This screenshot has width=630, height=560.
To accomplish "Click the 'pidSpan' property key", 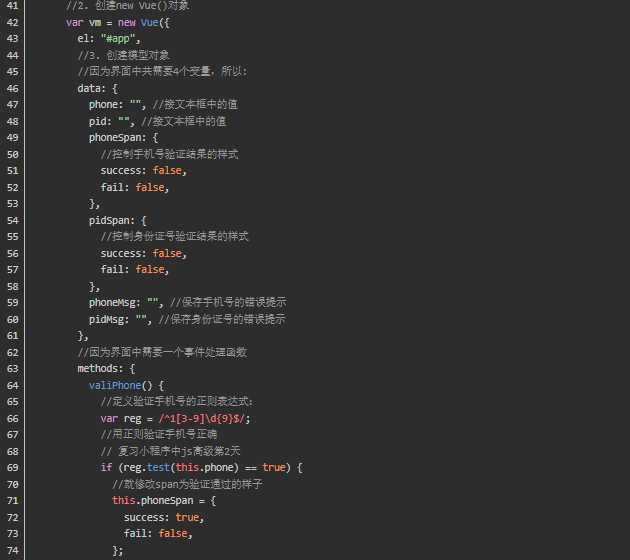I will pyautogui.click(x=110, y=220).
